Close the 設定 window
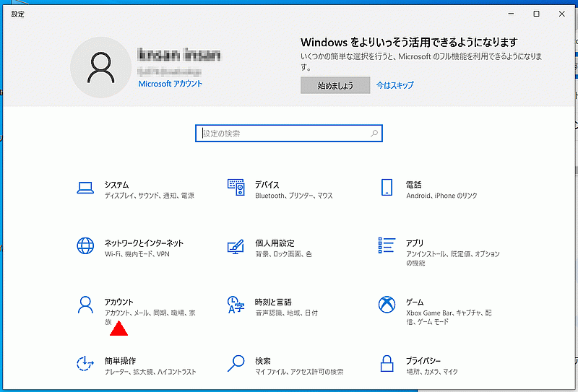The image size is (578, 392). pos(562,14)
